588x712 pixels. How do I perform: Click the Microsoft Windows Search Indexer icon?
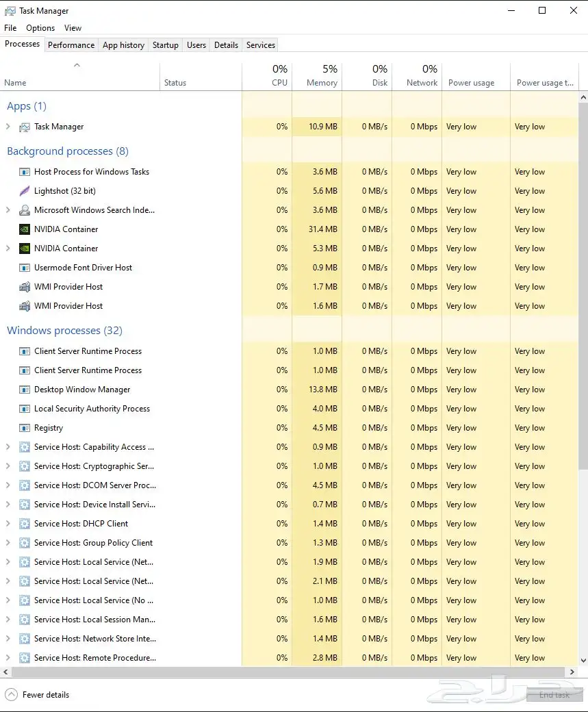(25, 210)
